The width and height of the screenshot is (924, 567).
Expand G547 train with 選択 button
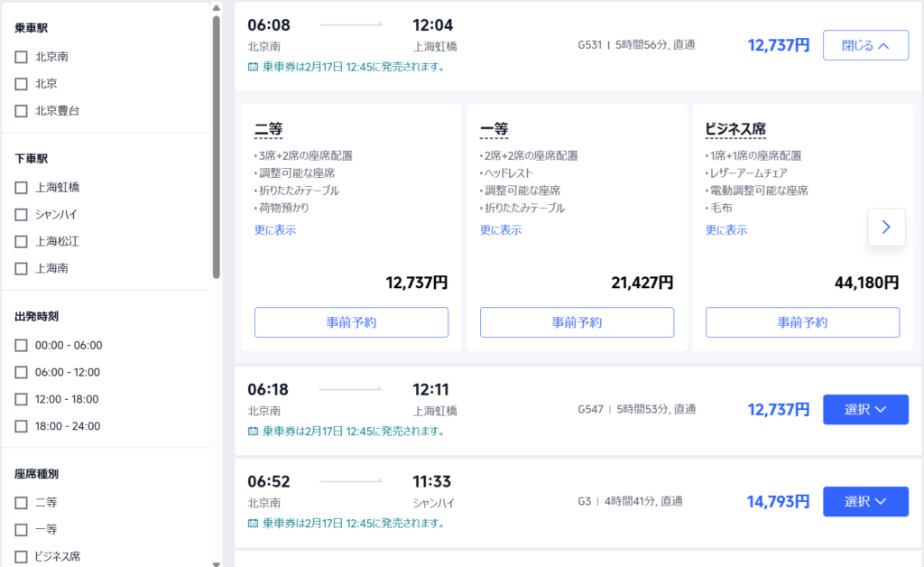pyautogui.click(x=865, y=410)
